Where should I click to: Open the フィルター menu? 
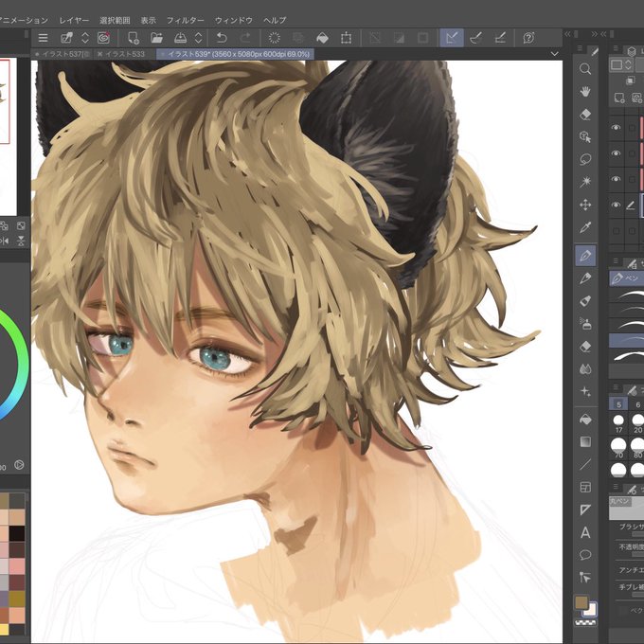click(x=186, y=20)
